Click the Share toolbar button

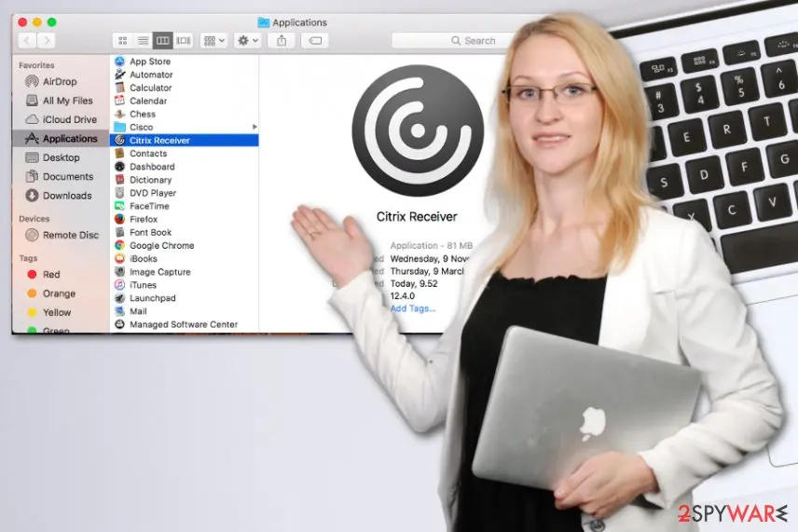click(282, 41)
